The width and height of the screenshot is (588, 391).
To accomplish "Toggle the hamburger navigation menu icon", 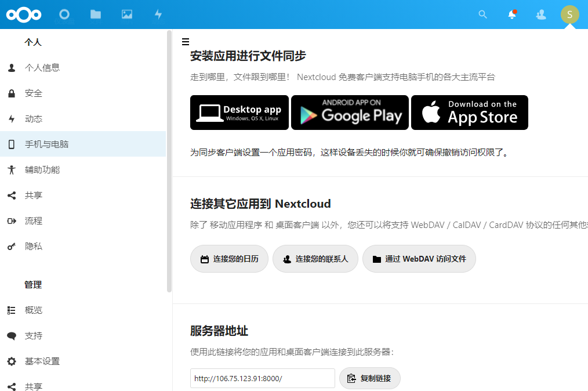I will click(185, 42).
